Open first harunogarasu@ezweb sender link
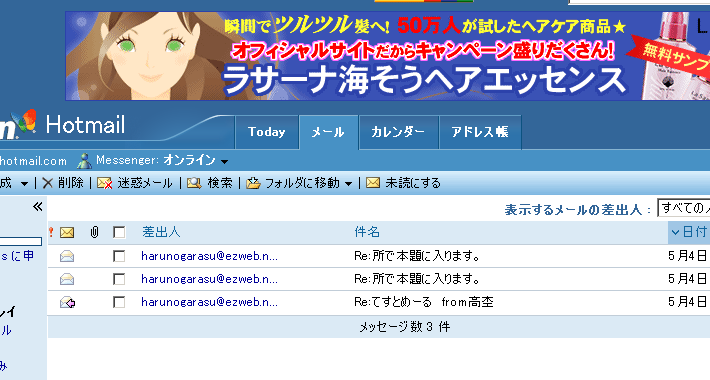Screen dimensions: 710x380 pyautogui.click(x=210, y=256)
